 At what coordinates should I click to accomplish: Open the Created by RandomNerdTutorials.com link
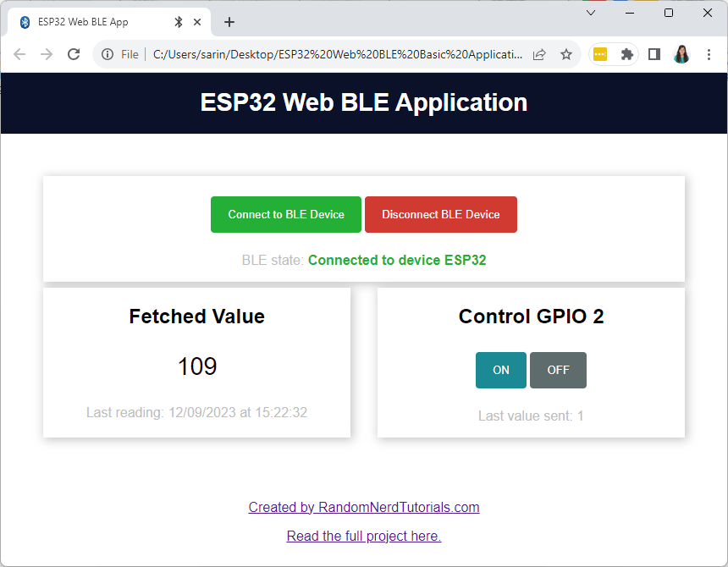point(363,507)
